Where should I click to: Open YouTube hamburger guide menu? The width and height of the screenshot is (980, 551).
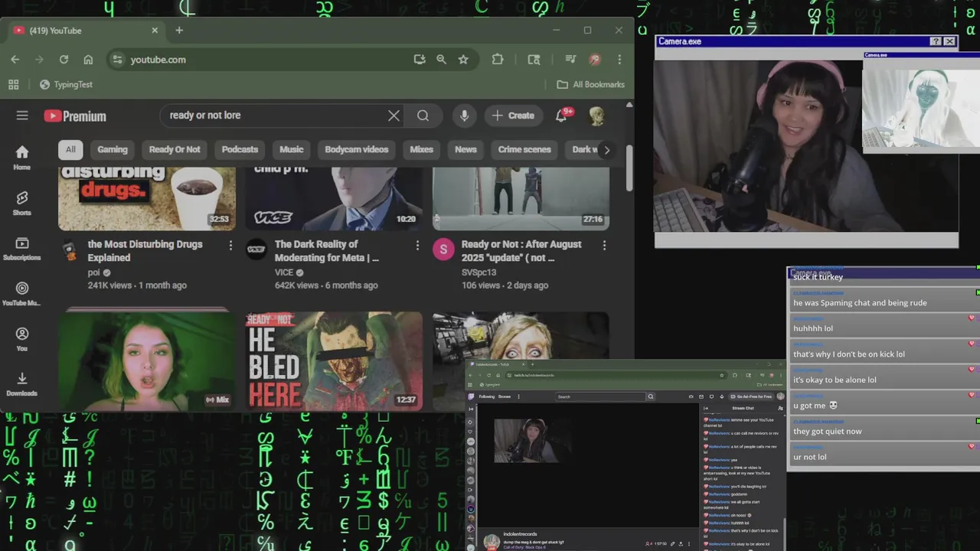(22, 116)
